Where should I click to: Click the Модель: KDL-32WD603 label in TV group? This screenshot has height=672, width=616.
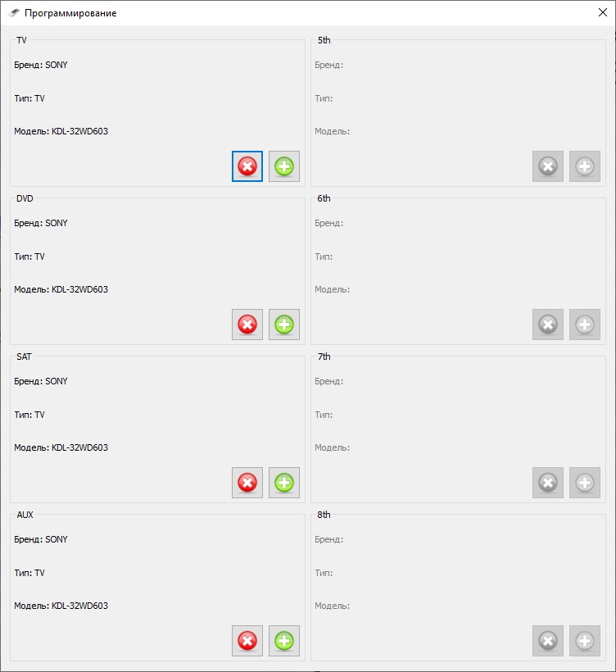[61, 131]
